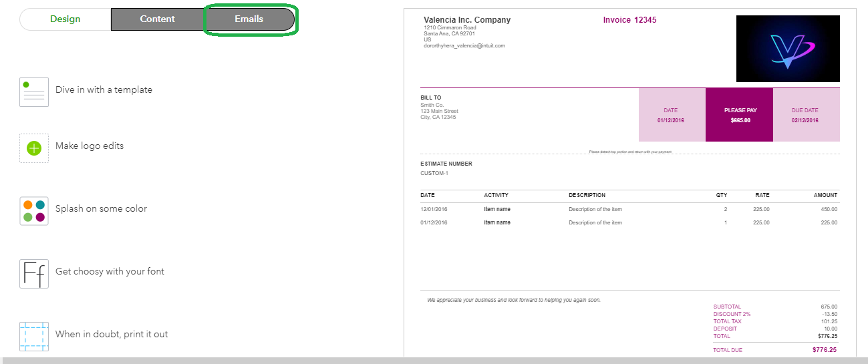Image resolution: width=868 pixels, height=364 pixels.
Task: Click the 'Invoice 12345' title
Action: (629, 20)
